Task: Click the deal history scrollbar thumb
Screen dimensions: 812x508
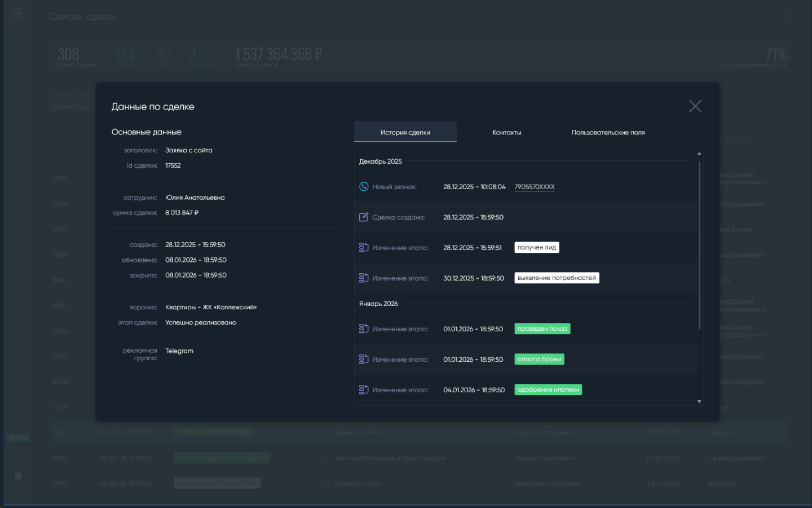Action: click(699, 246)
